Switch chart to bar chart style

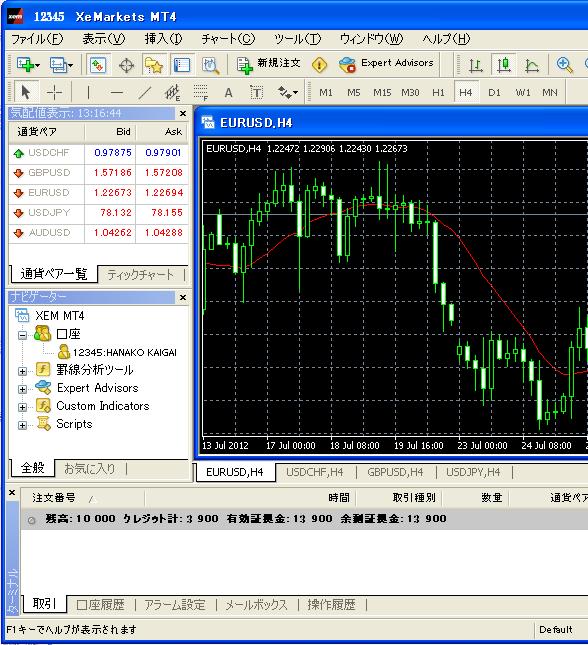point(476,65)
